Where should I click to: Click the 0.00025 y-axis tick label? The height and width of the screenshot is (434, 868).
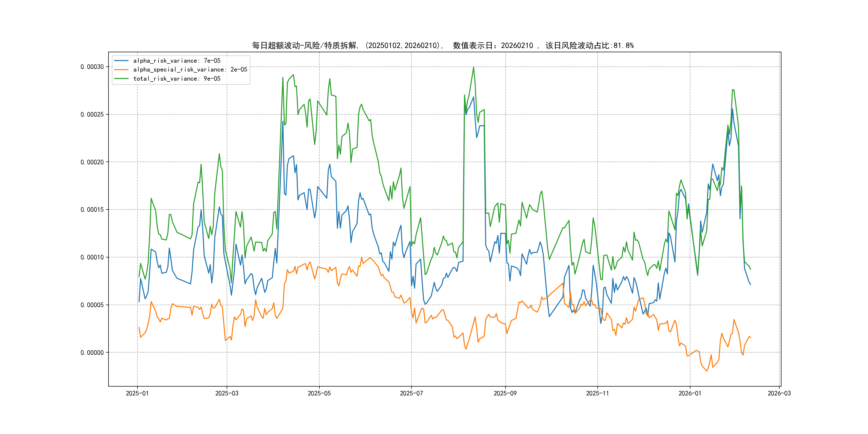92,115
